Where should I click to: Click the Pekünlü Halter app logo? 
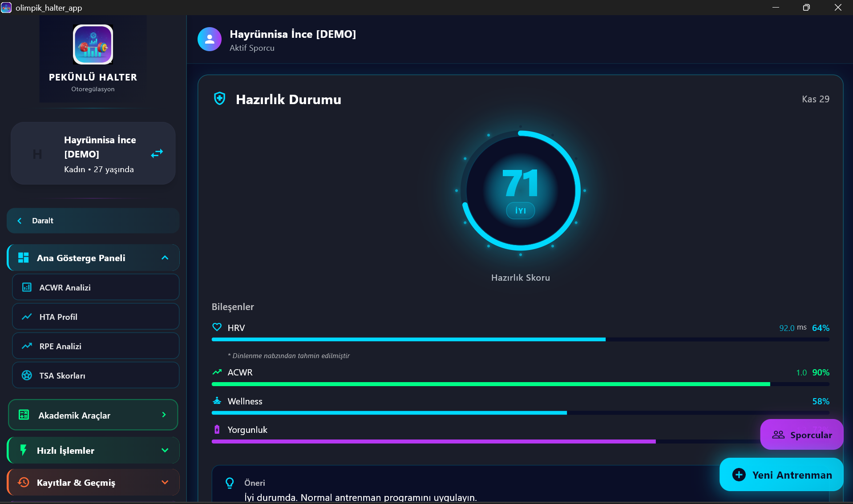93,44
